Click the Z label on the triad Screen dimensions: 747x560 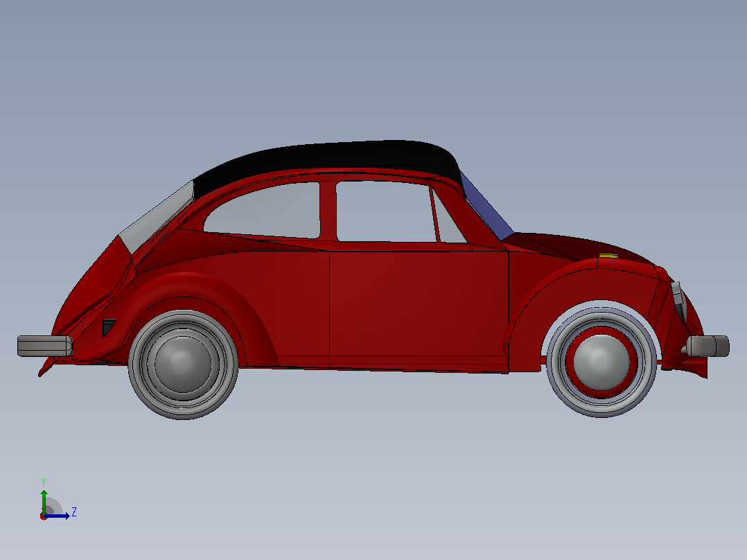[x=74, y=512]
